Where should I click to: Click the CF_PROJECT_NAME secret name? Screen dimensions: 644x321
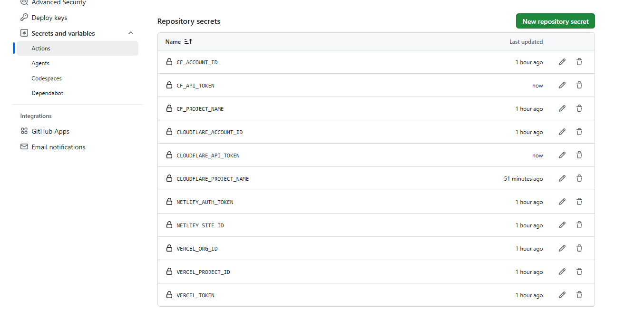[200, 109]
